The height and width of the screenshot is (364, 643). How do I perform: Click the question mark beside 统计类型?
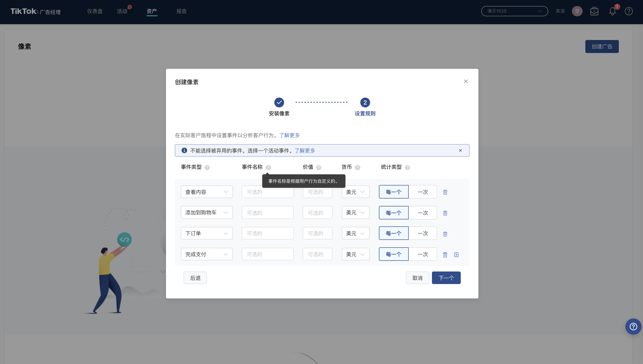407,168
